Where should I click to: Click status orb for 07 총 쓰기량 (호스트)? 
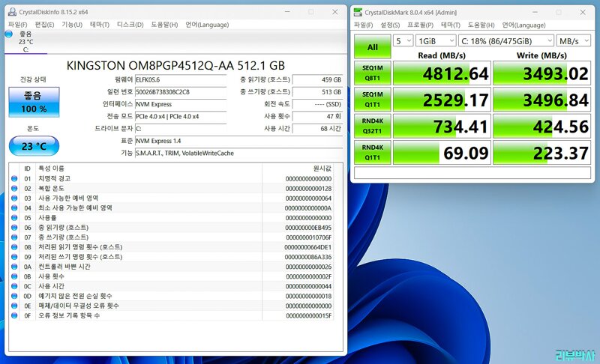[x=14, y=237]
